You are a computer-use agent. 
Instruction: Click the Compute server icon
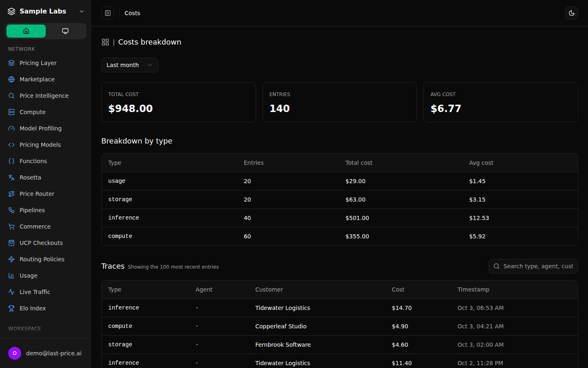tap(11, 112)
